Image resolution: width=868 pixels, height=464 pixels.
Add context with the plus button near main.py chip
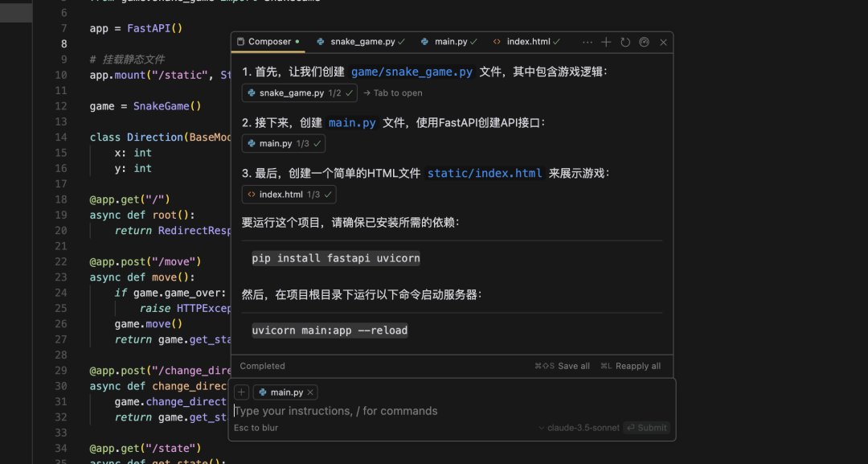[x=241, y=392]
